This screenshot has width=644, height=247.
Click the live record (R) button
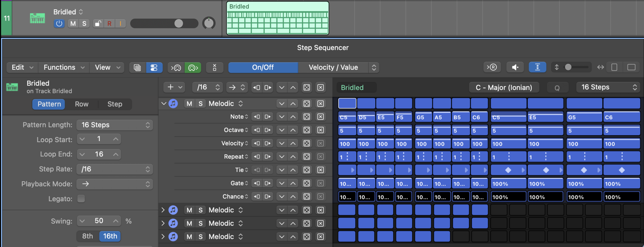tap(492, 67)
